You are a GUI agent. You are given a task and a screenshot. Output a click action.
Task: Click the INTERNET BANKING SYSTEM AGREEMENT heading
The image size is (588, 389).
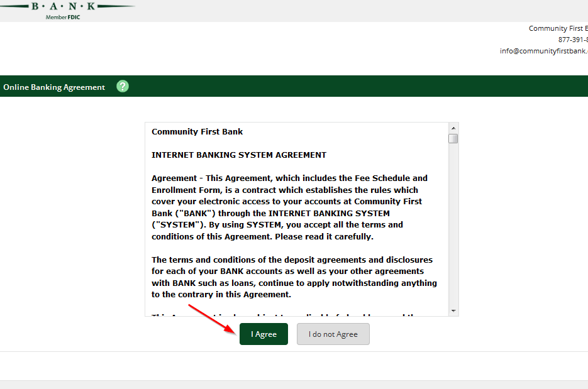click(239, 155)
